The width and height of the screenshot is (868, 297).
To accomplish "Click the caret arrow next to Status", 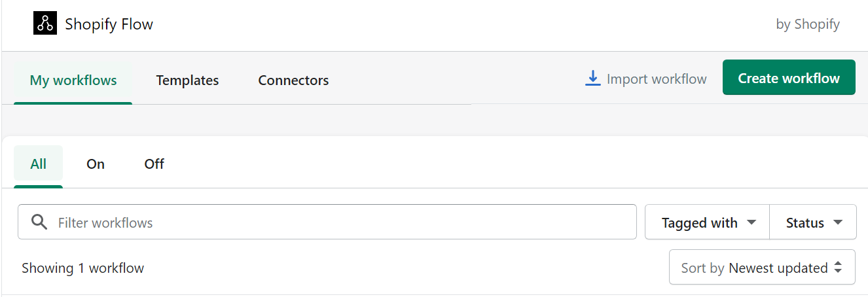I will click(838, 222).
